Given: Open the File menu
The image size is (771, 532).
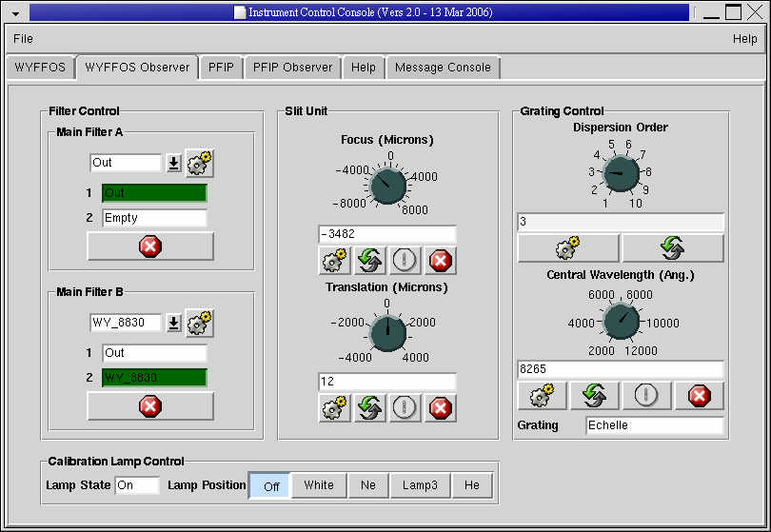Looking at the screenshot, I should click(x=23, y=38).
